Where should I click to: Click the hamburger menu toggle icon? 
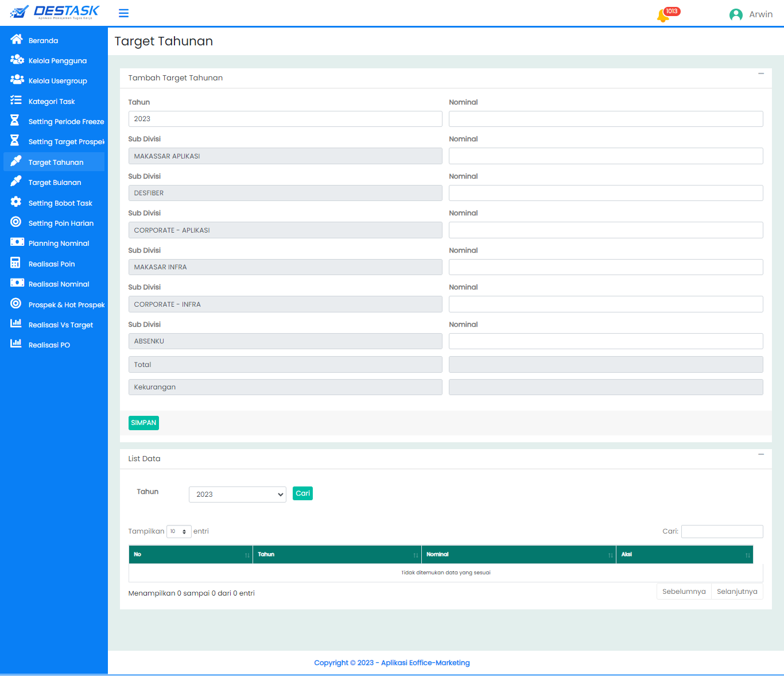click(123, 13)
